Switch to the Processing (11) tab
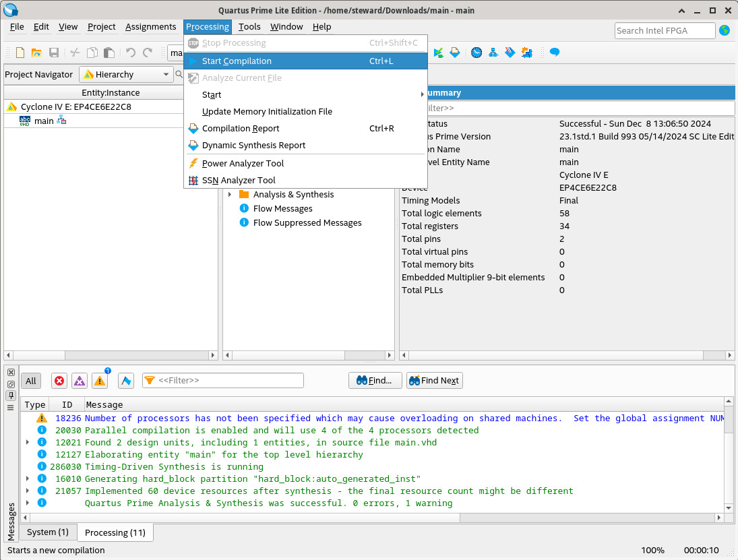Viewport: 738px width, 560px height. [115, 532]
